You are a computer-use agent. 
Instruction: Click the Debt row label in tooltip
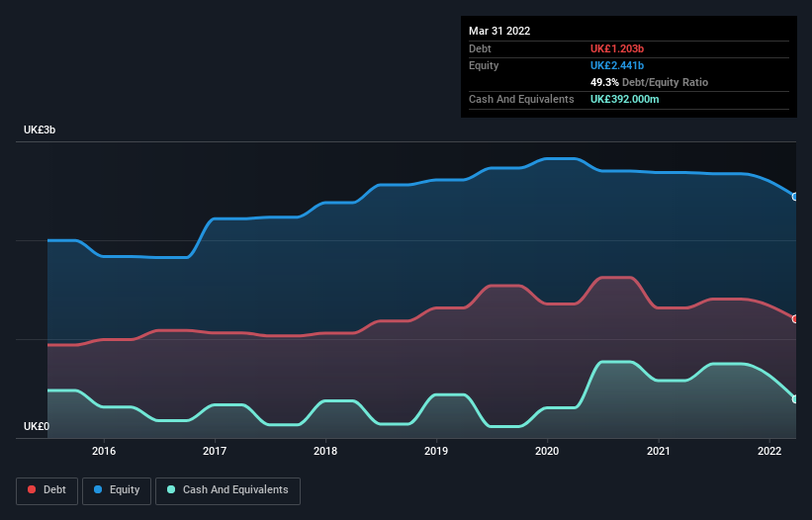[480, 48]
